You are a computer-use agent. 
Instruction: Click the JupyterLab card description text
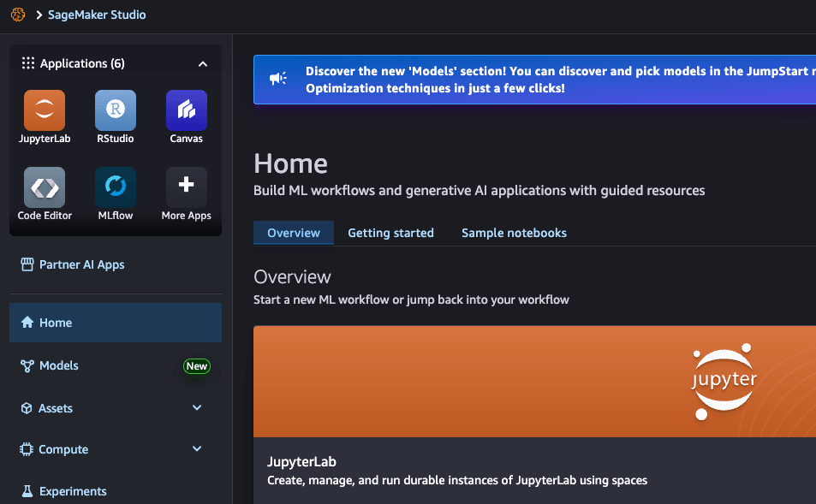click(x=457, y=480)
